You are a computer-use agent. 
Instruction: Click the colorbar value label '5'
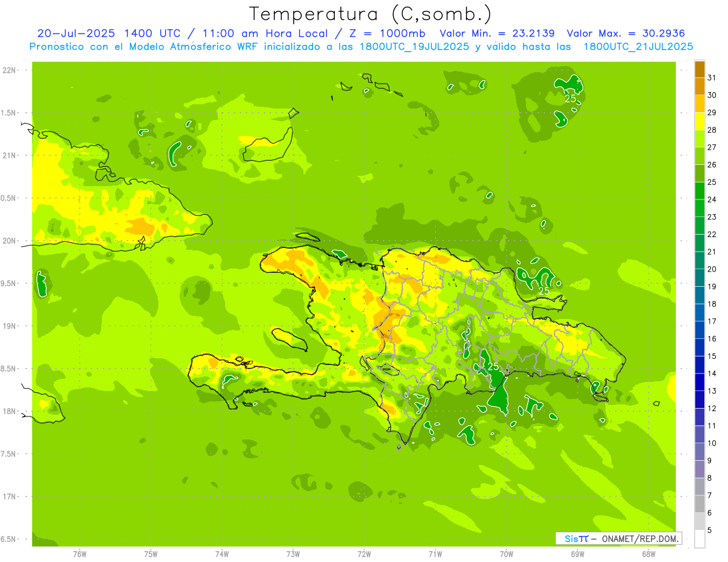pyautogui.click(x=710, y=530)
